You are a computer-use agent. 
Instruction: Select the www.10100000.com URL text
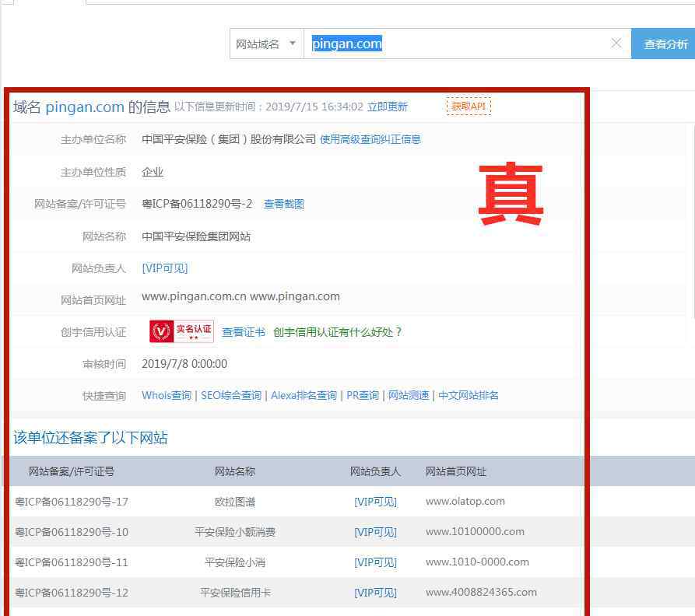click(x=476, y=531)
